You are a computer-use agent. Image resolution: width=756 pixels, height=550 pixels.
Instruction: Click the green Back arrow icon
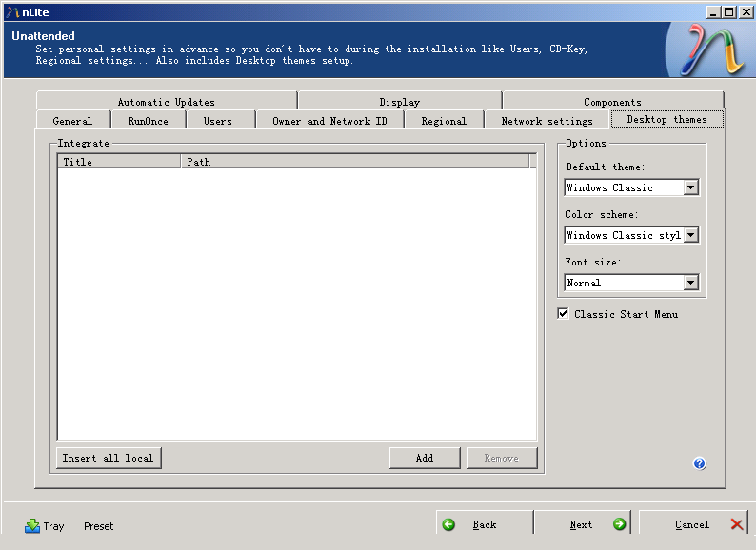tap(449, 524)
